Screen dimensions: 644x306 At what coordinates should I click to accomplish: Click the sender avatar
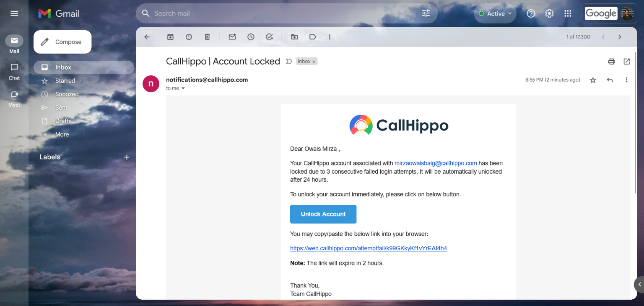click(151, 84)
